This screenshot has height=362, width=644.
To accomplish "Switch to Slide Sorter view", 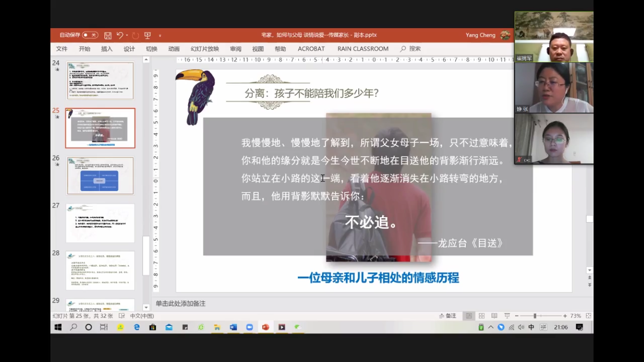I will (x=481, y=316).
